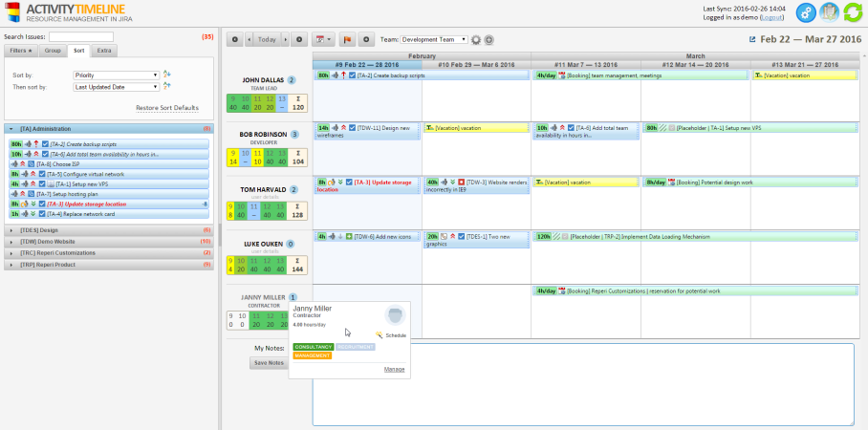Open the blue gears configuration icon
The image size is (868, 430).
click(x=807, y=12)
